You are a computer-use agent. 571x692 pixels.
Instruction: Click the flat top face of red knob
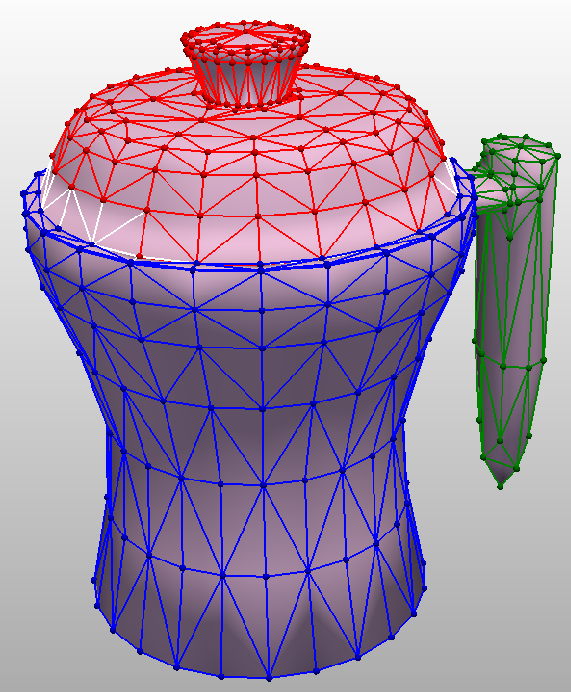[x=246, y=36]
